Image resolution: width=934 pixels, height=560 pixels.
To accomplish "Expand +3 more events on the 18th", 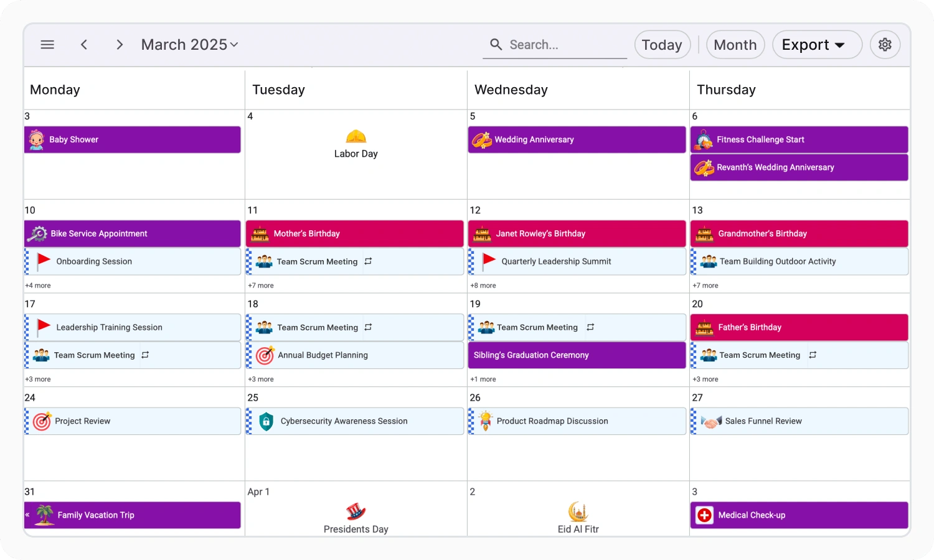I will point(261,379).
